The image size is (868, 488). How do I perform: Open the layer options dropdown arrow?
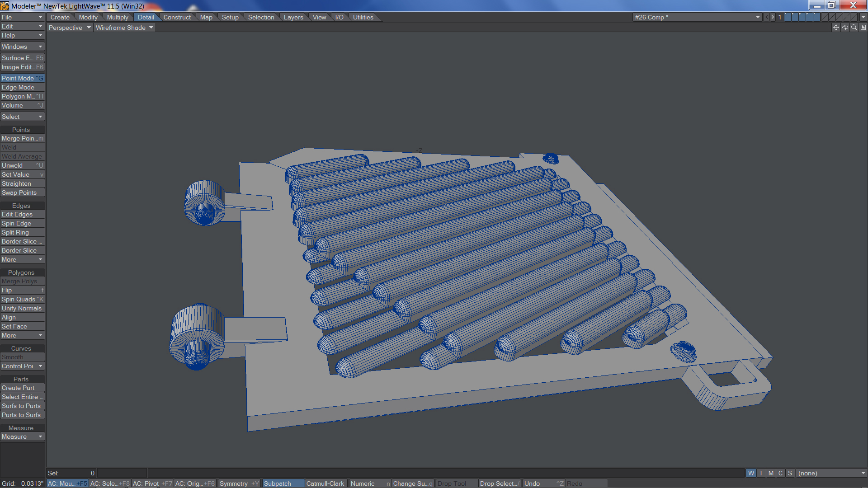tap(863, 17)
